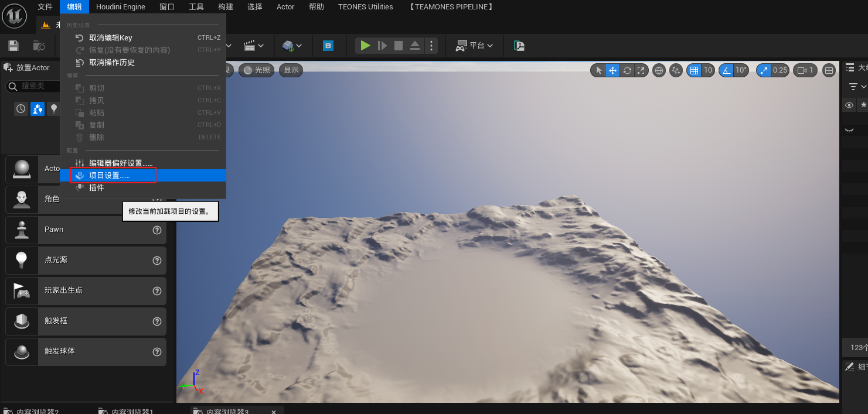Screen dimensions: 868x414
Task: Toggle scale snapping icon
Action: click(x=764, y=70)
